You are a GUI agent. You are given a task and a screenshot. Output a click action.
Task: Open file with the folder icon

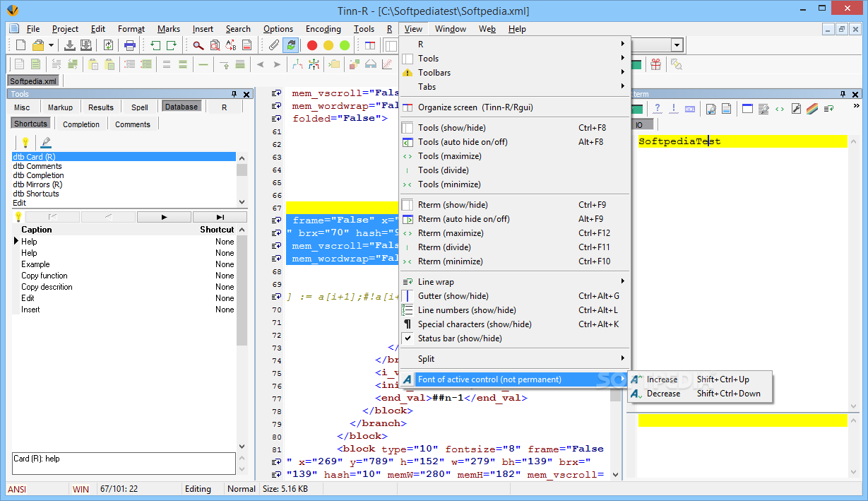38,45
